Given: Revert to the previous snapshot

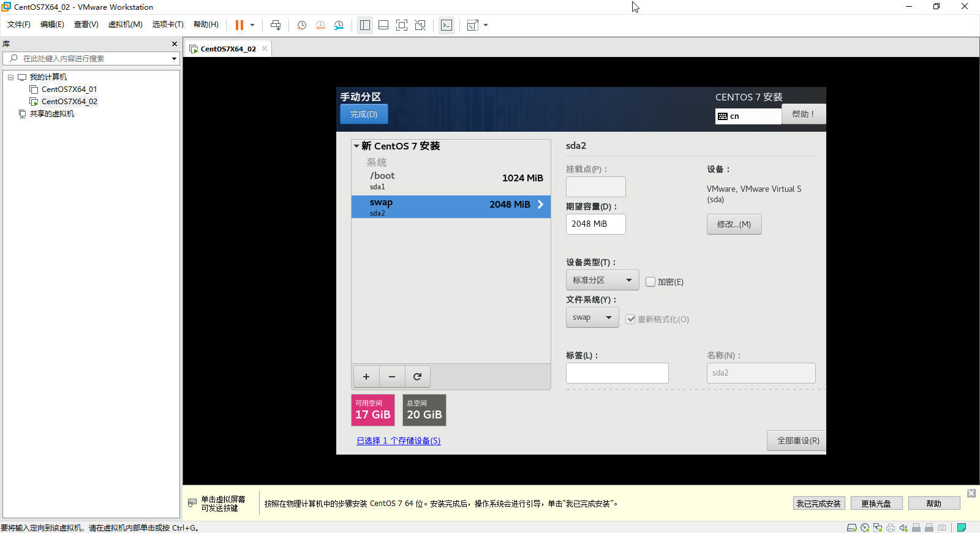Looking at the screenshot, I should [320, 25].
